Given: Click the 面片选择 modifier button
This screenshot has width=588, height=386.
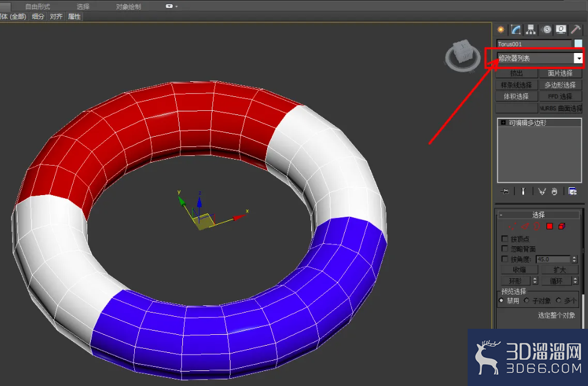Looking at the screenshot, I should click(x=560, y=73).
